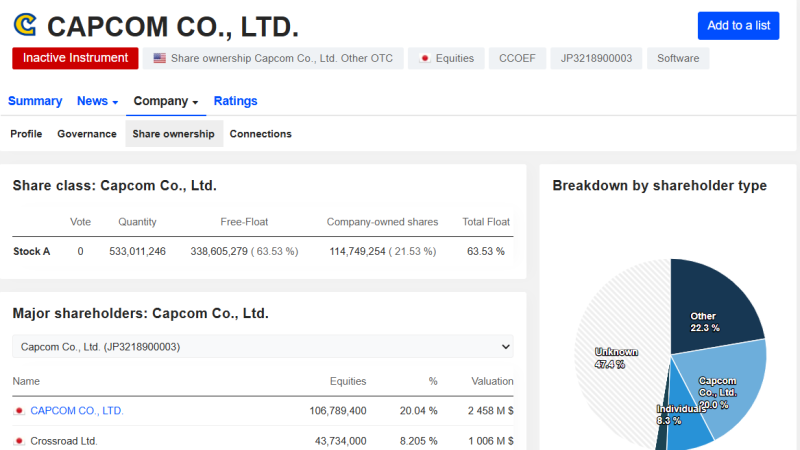Select the Profile sub-tab
Image resolution: width=800 pixels, height=450 pixels.
click(x=26, y=134)
